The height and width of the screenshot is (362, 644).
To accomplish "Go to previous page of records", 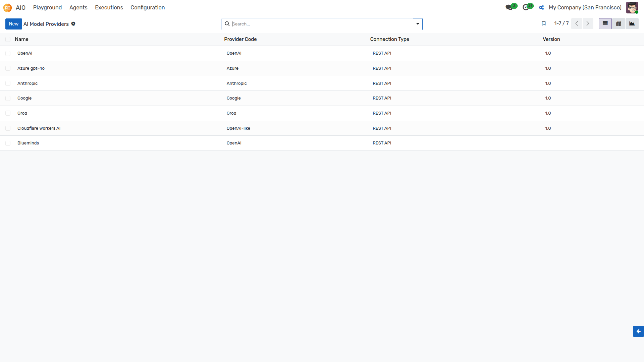I will pyautogui.click(x=577, y=23).
